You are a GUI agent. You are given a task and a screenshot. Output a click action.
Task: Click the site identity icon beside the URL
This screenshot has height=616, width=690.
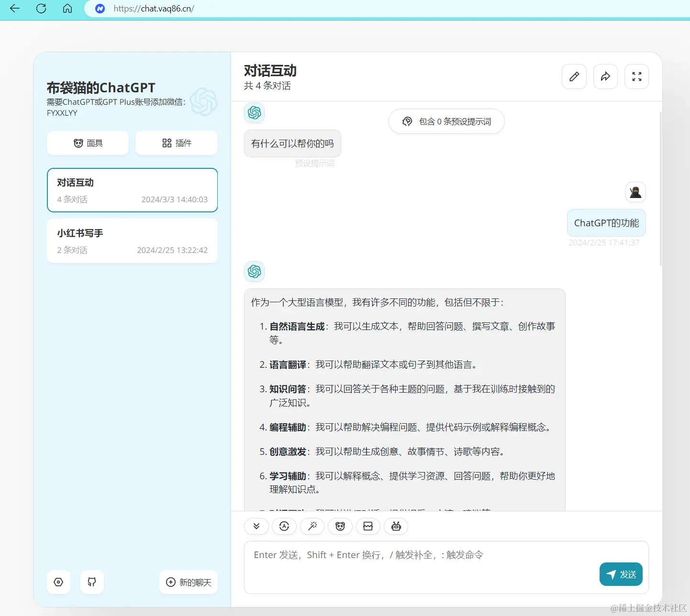click(100, 9)
